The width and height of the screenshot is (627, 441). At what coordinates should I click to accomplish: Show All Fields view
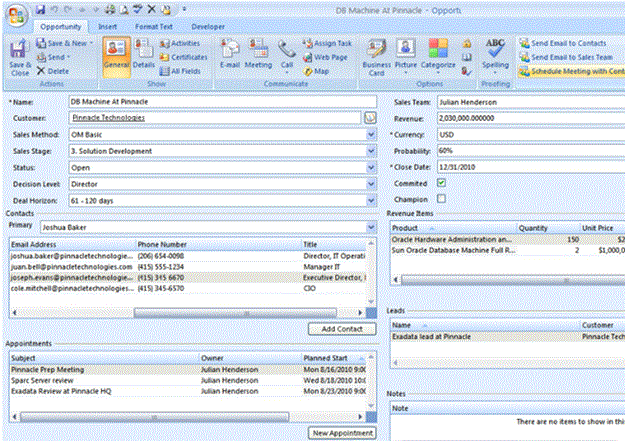coord(180,71)
